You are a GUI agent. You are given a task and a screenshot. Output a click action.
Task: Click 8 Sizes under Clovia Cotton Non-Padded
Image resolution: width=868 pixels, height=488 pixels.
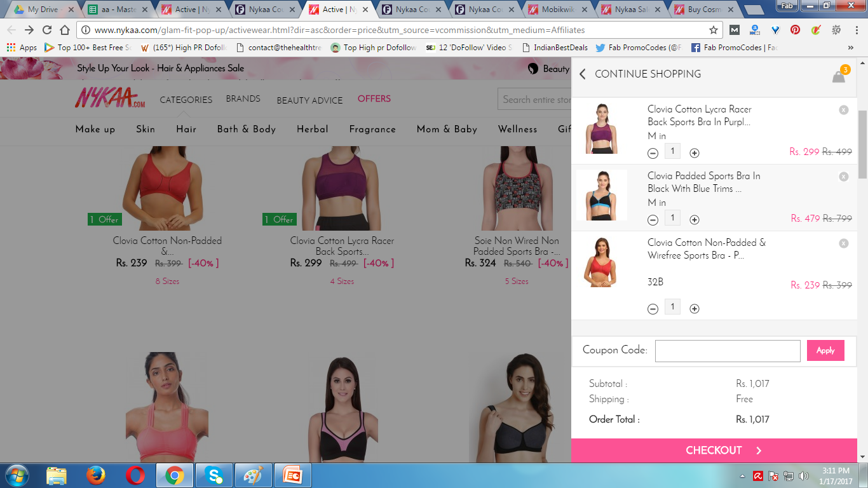coord(167,281)
